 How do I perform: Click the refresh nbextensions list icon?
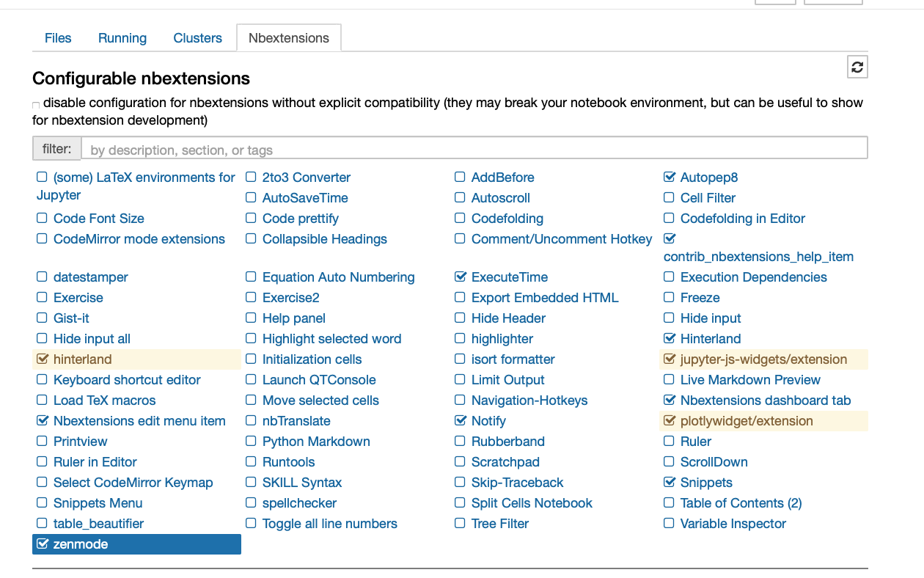857,67
